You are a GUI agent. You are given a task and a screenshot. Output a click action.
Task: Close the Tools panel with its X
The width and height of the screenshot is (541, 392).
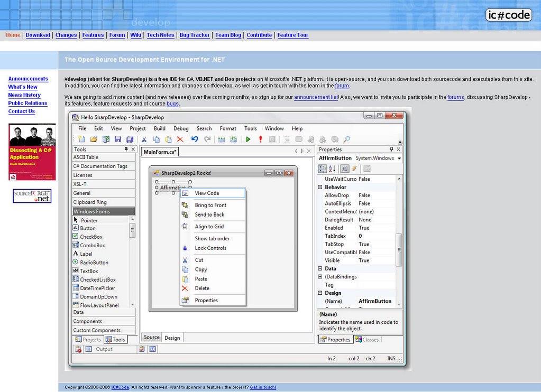[x=133, y=150]
